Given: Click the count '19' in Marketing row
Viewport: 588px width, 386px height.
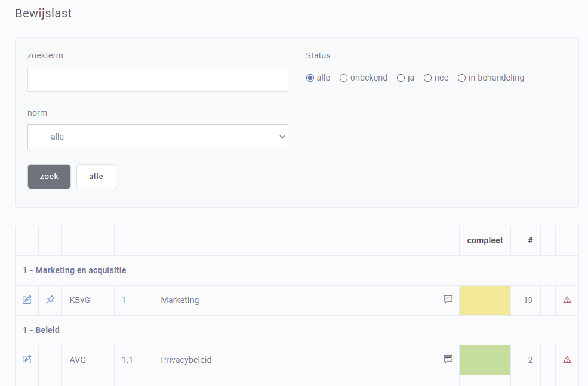Looking at the screenshot, I should tap(528, 300).
